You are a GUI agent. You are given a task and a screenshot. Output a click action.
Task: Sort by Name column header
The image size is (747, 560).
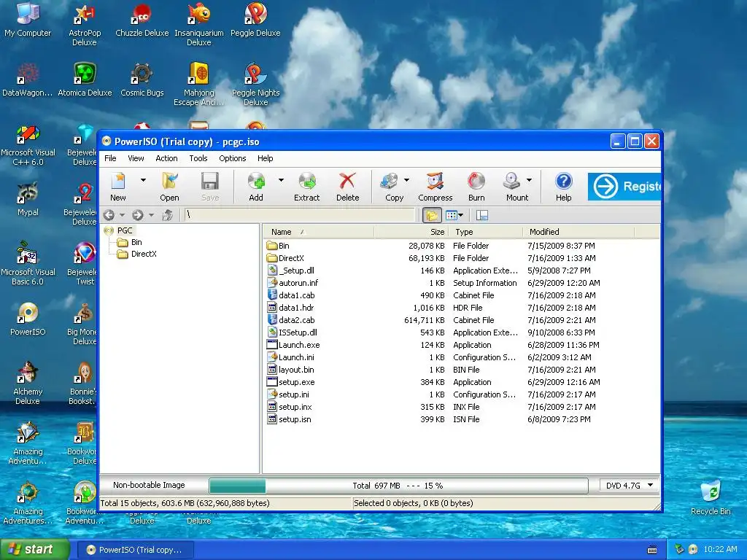(320, 232)
